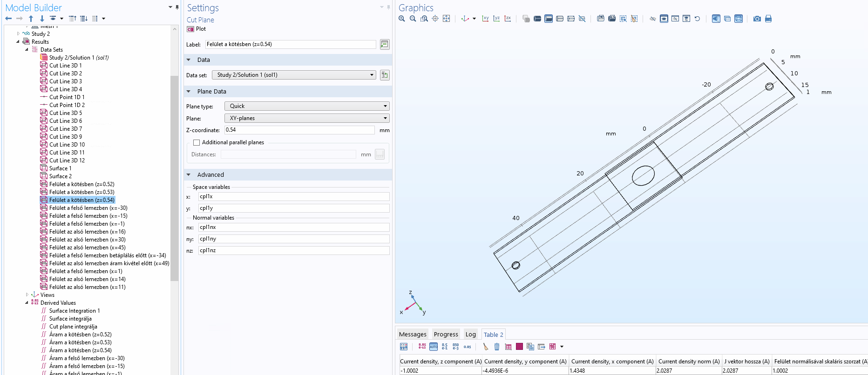Collapse the Plane Data section
868x375 pixels.
click(189, 92)
